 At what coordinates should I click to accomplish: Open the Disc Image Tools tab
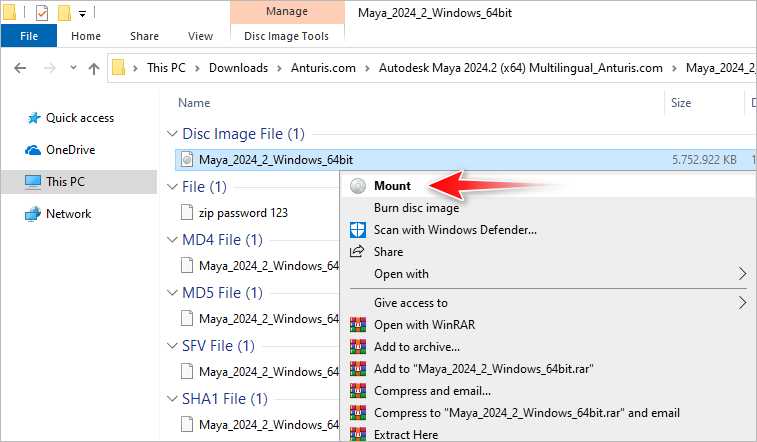(287, 36)
